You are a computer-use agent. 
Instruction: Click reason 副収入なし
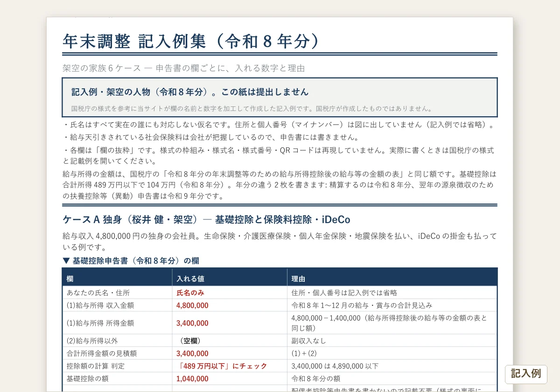(x=308, y=341)
